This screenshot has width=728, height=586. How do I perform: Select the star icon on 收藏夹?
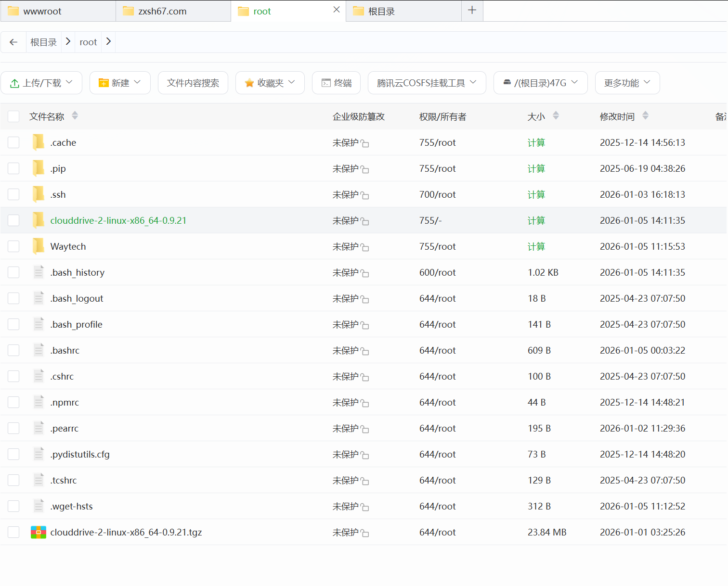tap(249, 82)
